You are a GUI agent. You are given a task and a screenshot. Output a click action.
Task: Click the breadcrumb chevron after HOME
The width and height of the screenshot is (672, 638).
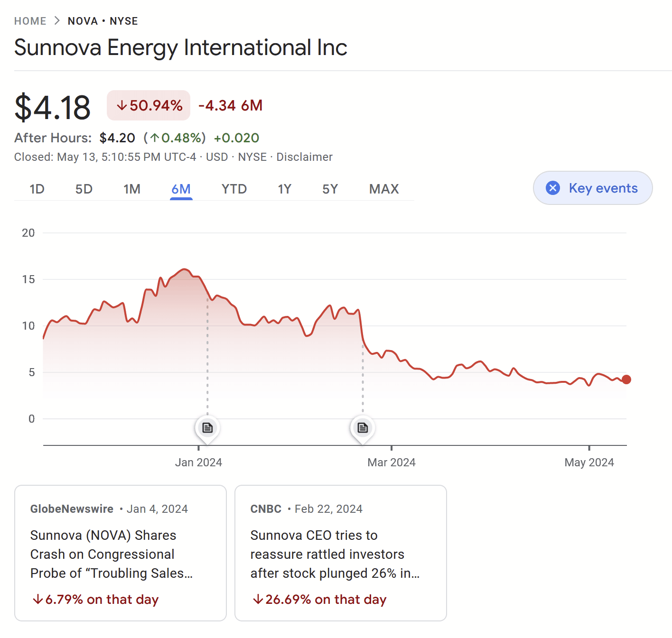point(57,21)
